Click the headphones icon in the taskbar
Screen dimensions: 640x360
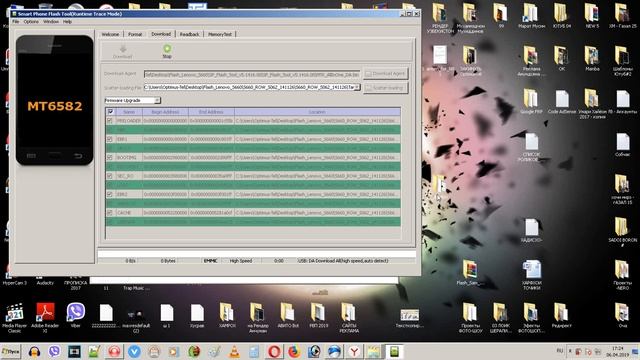34,352
